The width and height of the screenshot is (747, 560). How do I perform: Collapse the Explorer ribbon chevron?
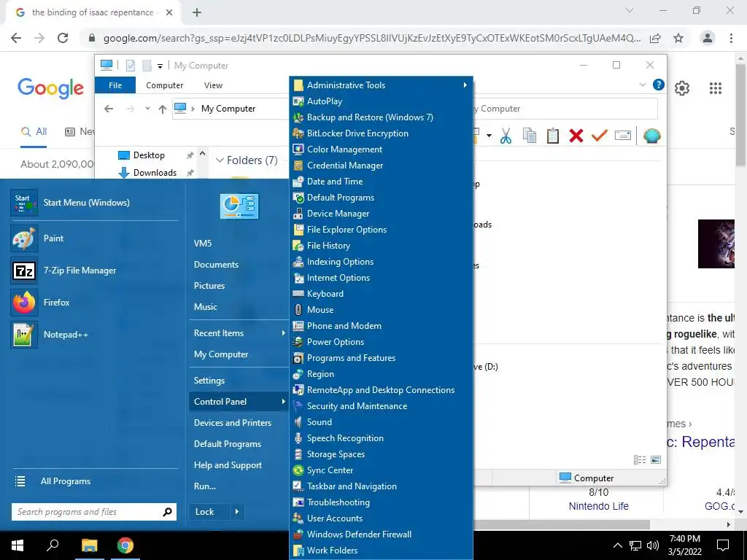(x=642, y=85)
